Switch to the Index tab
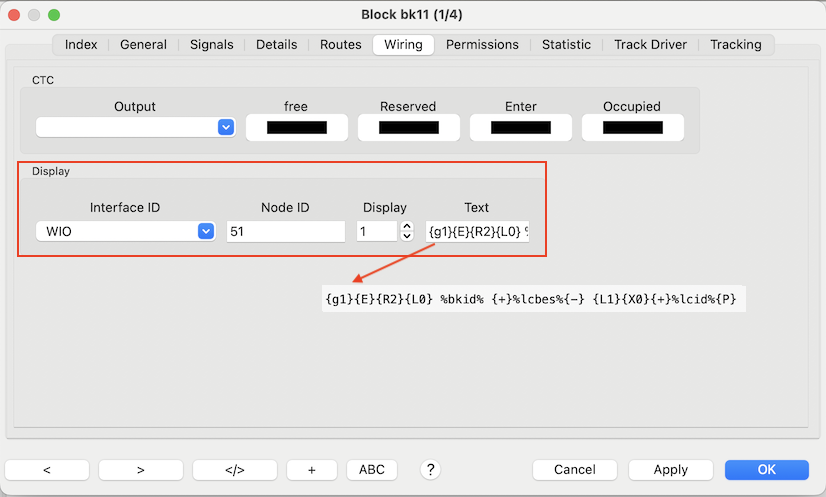Image resolution: width=826 pixels, height=497 pixels. 81,45
